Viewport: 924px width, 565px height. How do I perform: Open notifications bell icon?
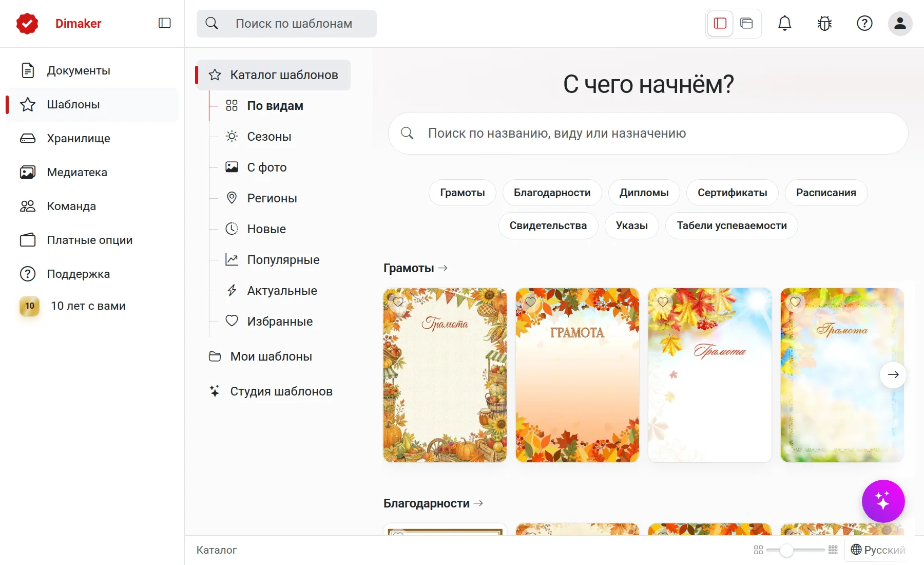[x=784, y=23]
